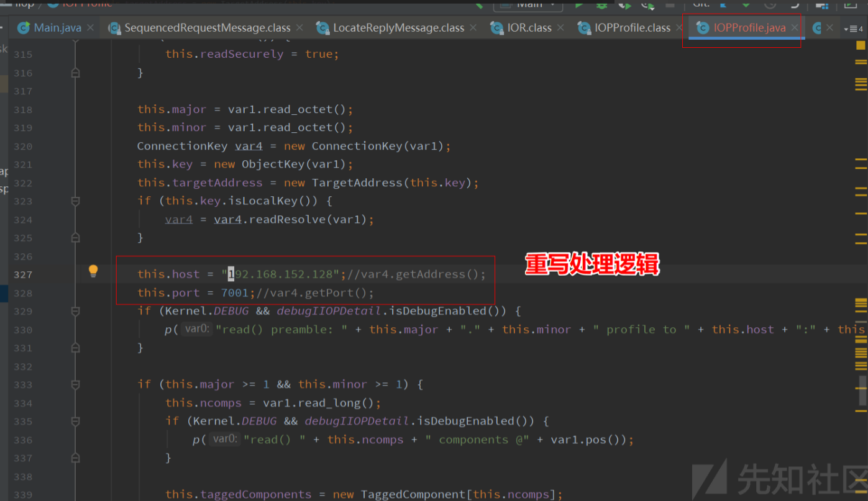Collapse the major/minor if block at line 333
The image size is (868, 501).
click(75, 384)
